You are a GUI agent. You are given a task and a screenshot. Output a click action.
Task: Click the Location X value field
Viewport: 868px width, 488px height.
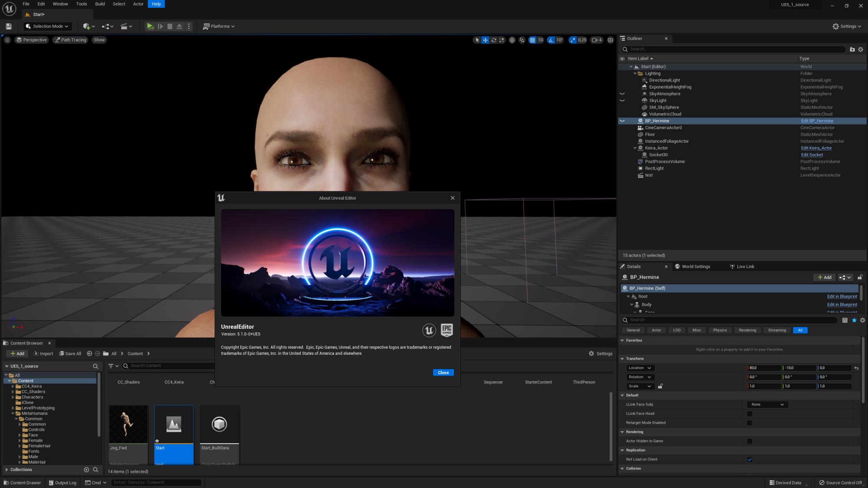pyautogui.click(x=764, y=368)
